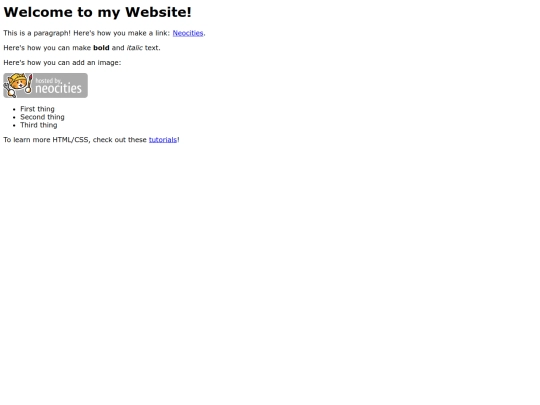Select the Third thing list item
This screenshot has height=405, width=540.
[39, 125]
